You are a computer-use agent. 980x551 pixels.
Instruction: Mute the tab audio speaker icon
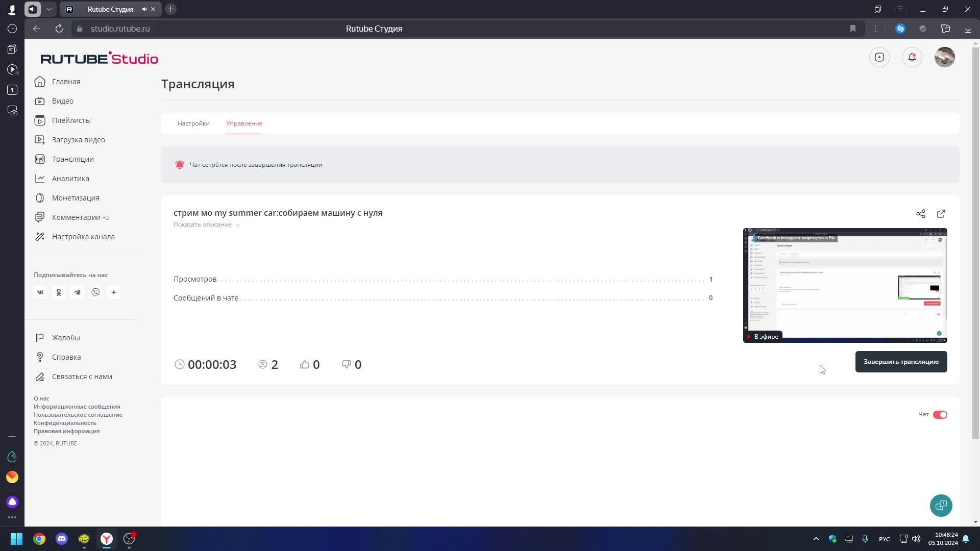(x=144, y=9)
